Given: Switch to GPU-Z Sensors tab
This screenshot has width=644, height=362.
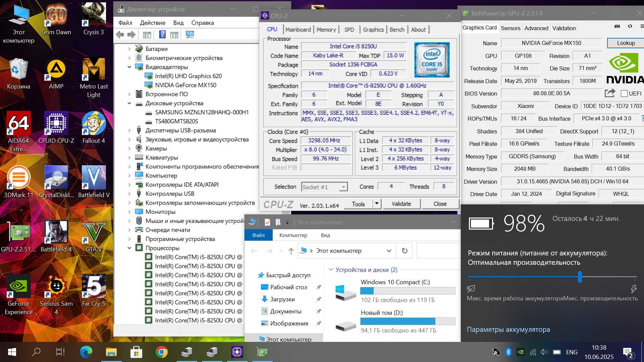Looking at the screenshot, I should 511,28.
